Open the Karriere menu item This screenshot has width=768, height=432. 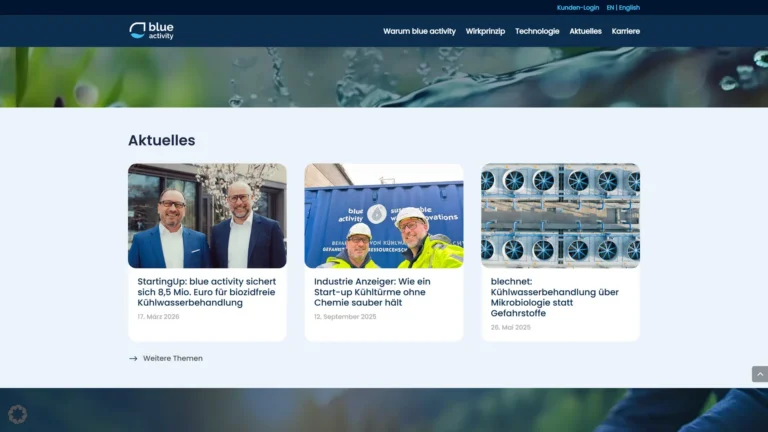625,31
